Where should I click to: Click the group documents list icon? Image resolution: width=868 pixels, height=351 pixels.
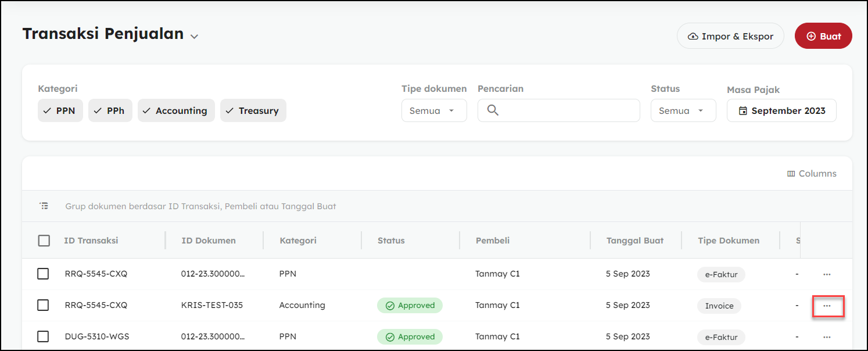(x=44, y=206)
